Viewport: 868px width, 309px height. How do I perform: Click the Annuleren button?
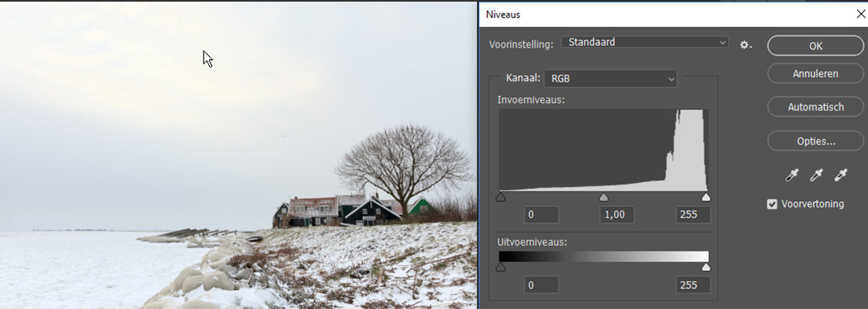816,74
